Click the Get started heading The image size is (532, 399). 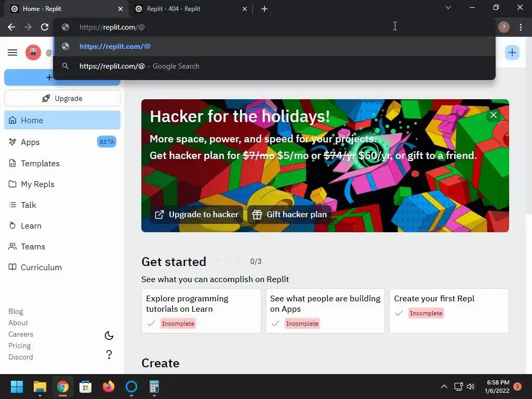[x=174, y=262]
